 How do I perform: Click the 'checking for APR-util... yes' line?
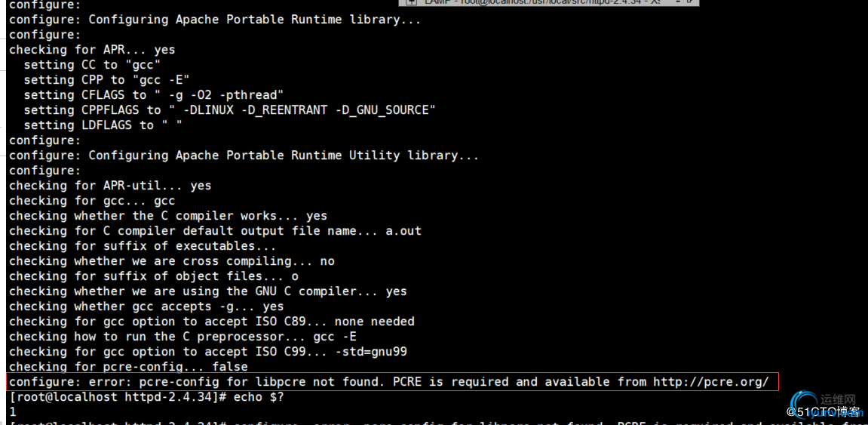tap(110, 186)
